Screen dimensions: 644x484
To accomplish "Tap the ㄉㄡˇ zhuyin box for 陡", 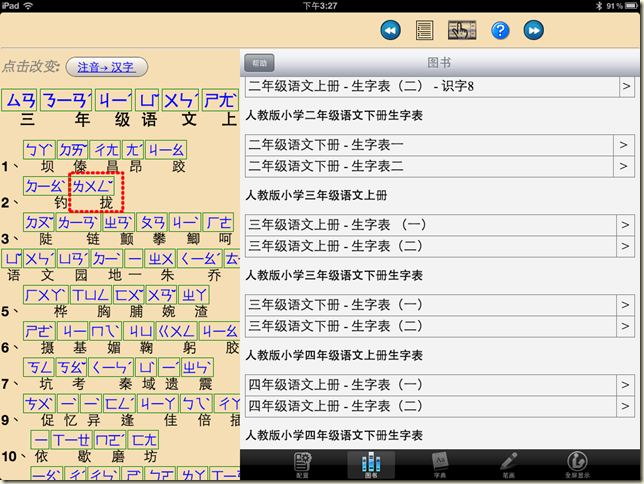I will (39, 222).
